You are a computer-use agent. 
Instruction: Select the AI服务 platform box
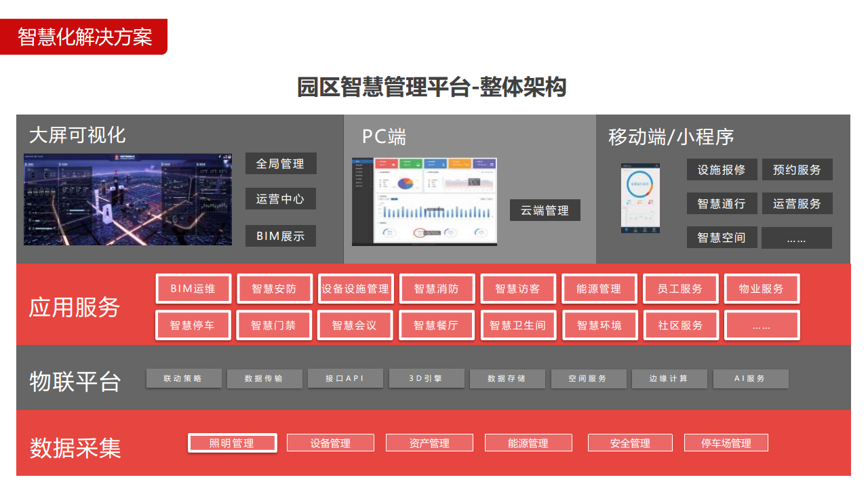tap(751, 379)
